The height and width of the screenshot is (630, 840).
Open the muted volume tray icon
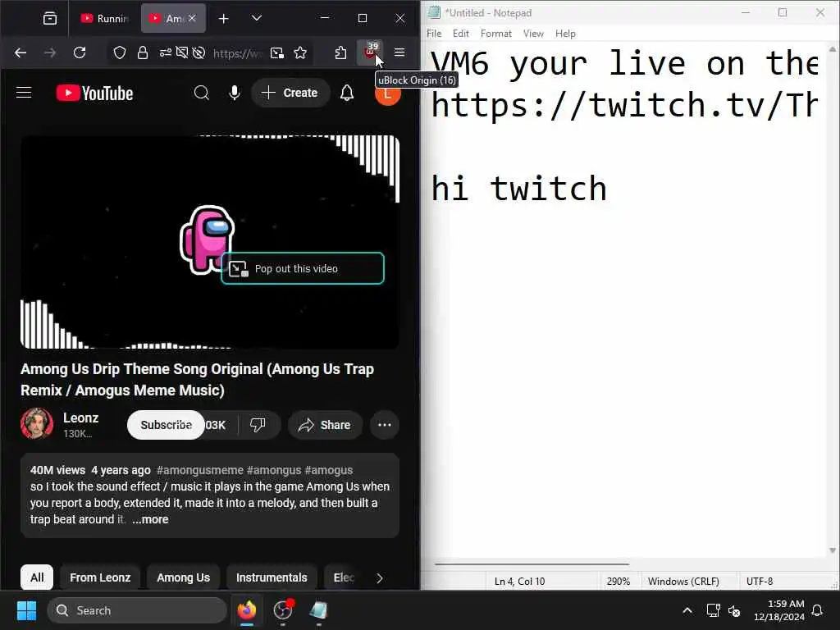734,610
